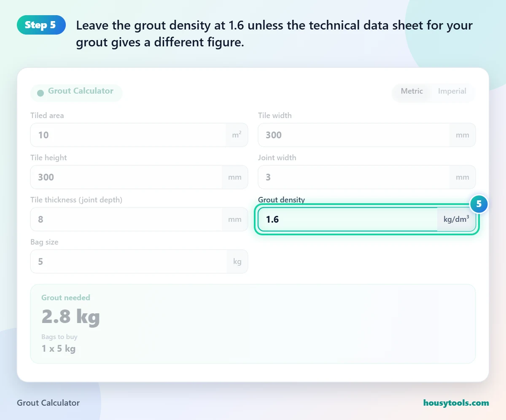The height and width of the screenshot is (420, 506).
Task: Click the mm unit beside Tile height
Action: (235, 177)
